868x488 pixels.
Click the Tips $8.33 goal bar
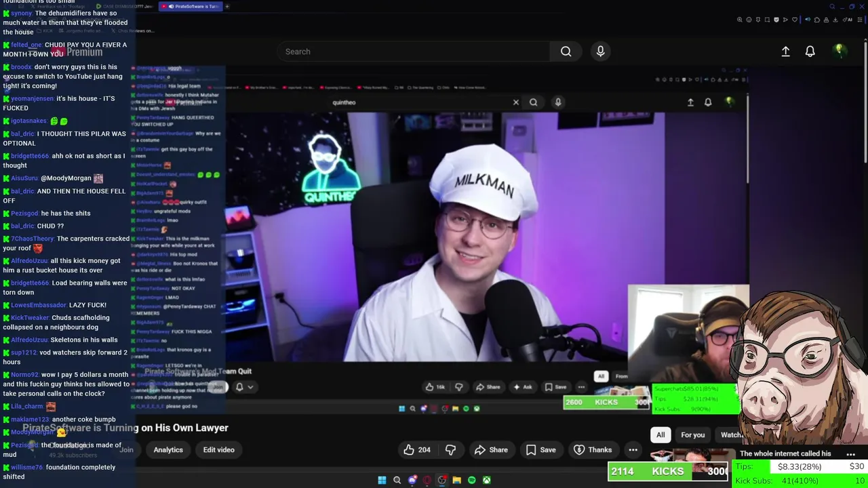coord(802,466)
